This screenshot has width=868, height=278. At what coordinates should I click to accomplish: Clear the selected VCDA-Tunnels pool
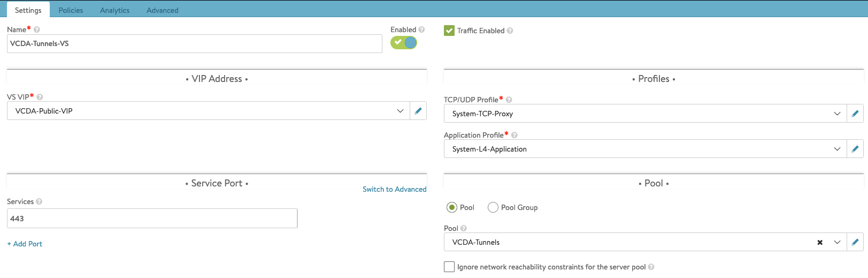coord(820,243)
